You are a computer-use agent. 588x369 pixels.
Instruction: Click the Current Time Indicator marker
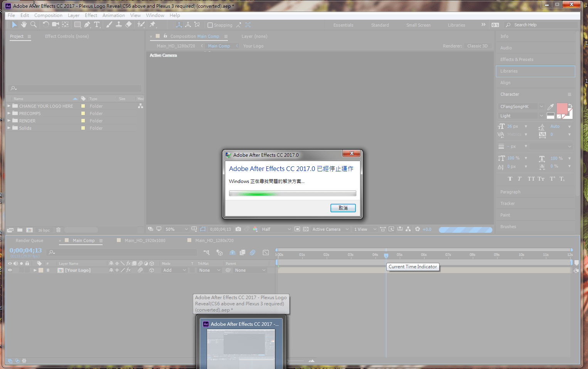click(x=386, y=256)
